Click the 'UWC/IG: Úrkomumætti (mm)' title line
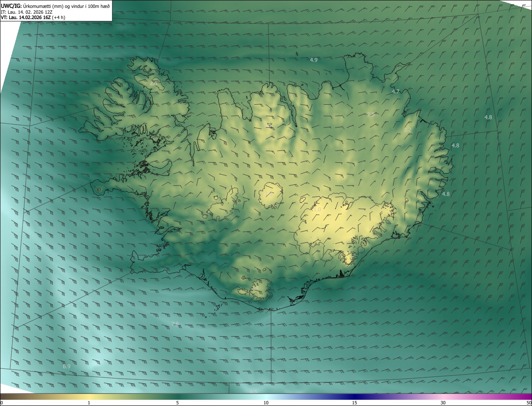The width and height of the screenshot is (532, 406). [x=55, y=5]
